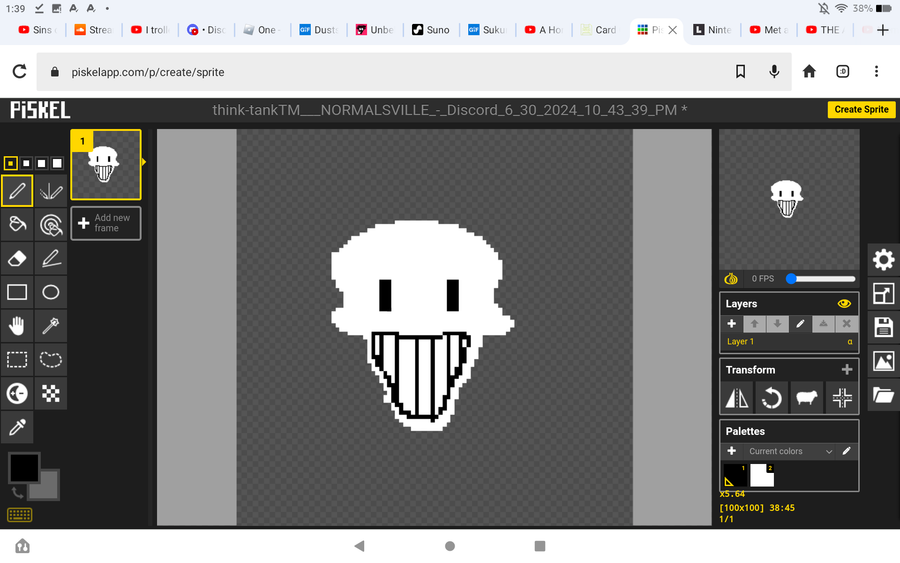
Task: Open the Save panel
Action: [883, 327]
